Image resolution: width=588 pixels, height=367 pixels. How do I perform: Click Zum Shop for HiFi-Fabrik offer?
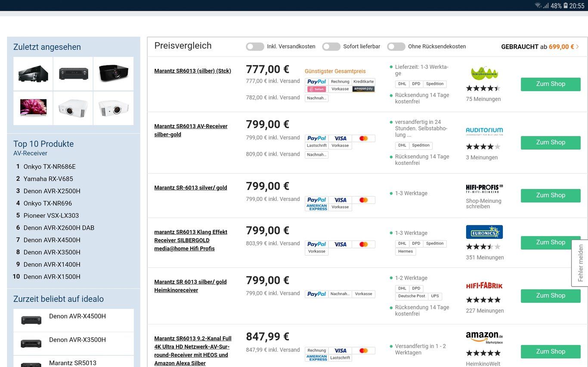pos(551,296)
